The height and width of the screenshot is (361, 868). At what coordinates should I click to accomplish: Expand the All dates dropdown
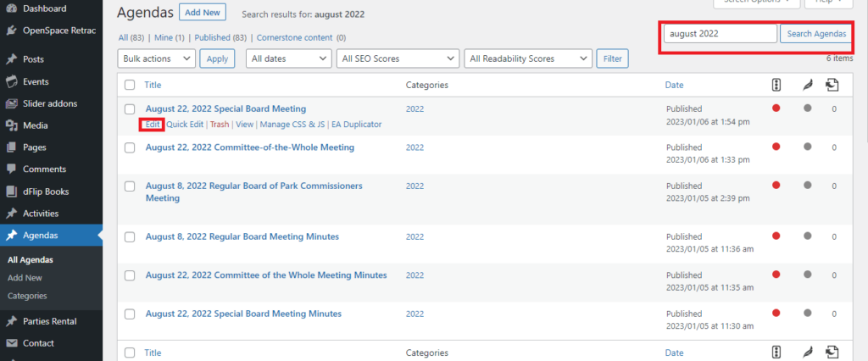[288, 58]
